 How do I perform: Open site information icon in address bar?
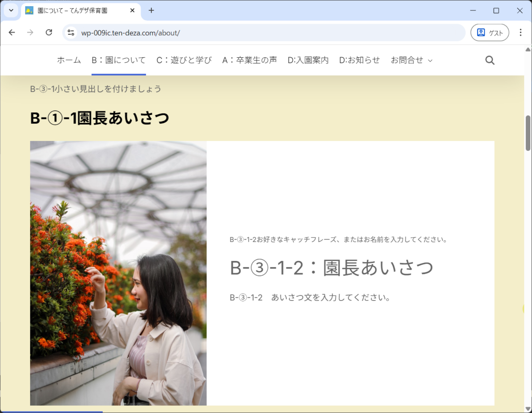71,33
